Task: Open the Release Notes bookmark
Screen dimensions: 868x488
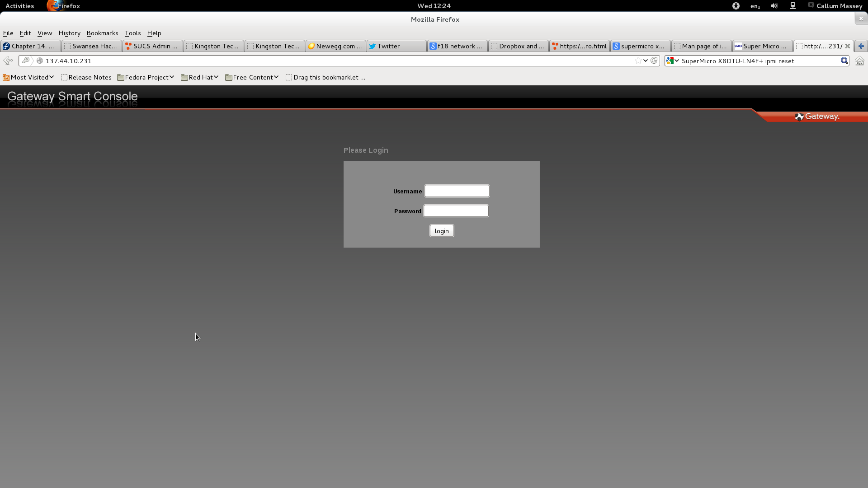Action: pos(86,77)
